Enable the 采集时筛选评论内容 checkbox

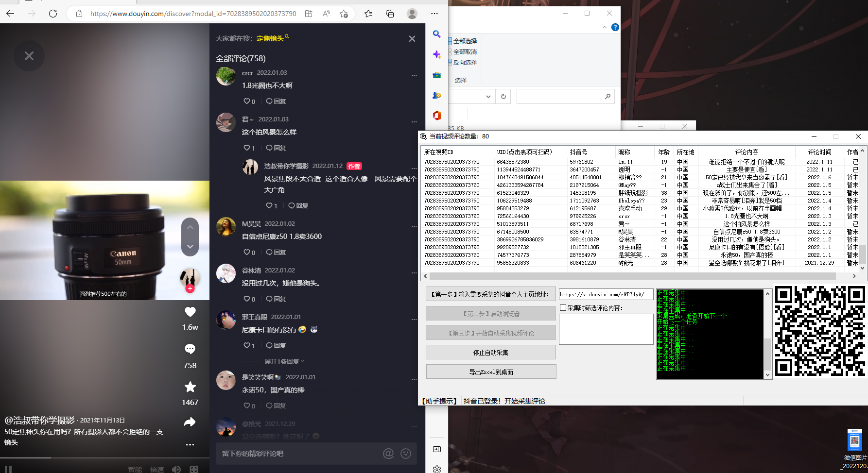[x=563, y=308]
